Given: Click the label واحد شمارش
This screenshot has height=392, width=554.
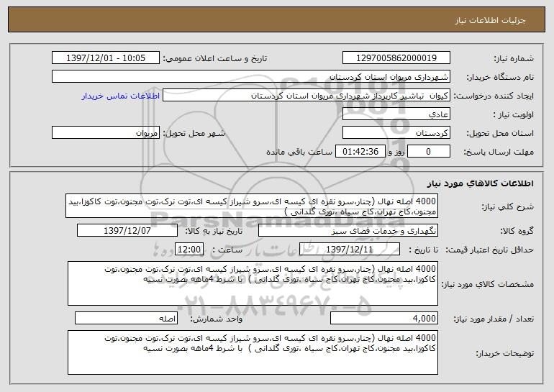Looking at the screenshot, I should 217,319.
